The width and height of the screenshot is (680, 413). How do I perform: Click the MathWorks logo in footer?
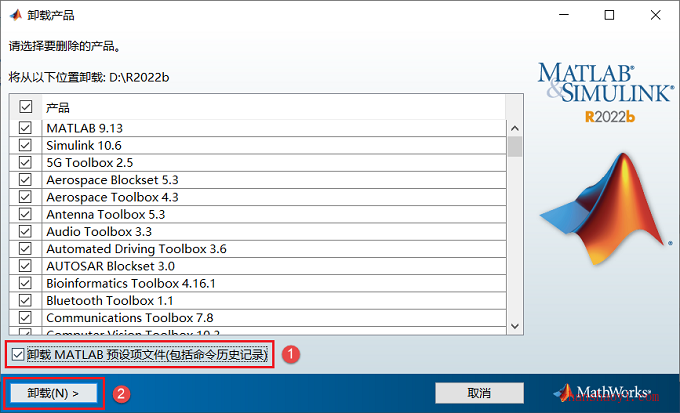click(602, 392)
